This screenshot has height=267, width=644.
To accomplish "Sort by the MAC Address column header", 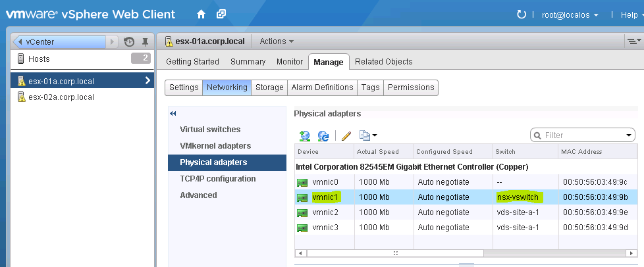I will [598, 152].
